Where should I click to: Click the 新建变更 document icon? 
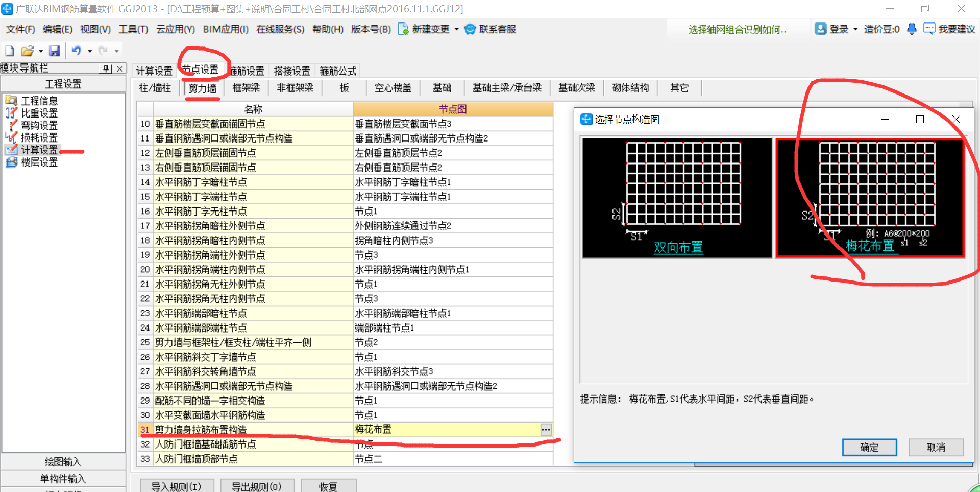click(x=403, y=29)
